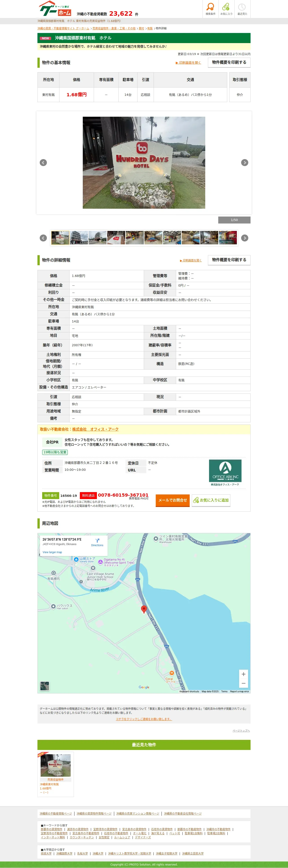Click map Terms link
Image resolution: width=288 pixels, height=868 pixels.
click(x=224, y=691)
